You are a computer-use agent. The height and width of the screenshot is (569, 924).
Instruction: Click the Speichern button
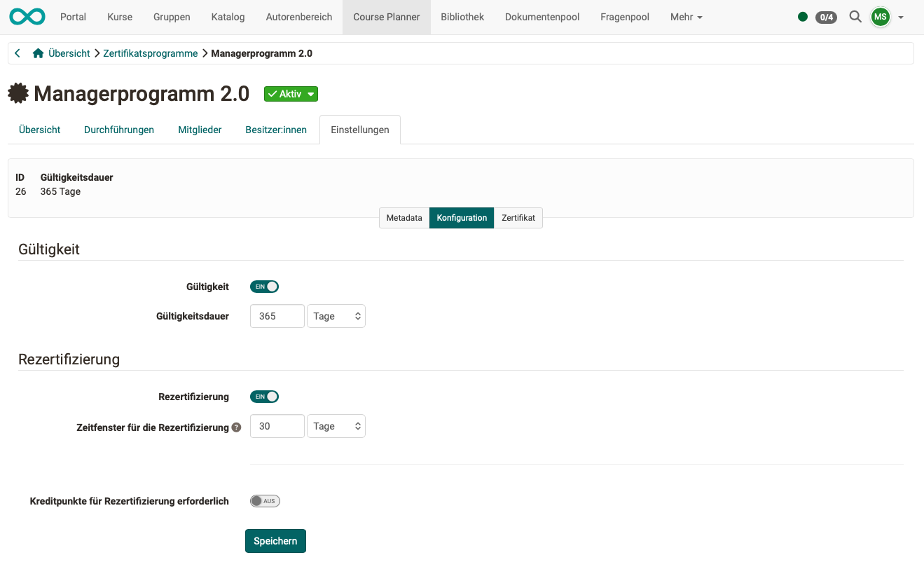[x=275, y=540]
